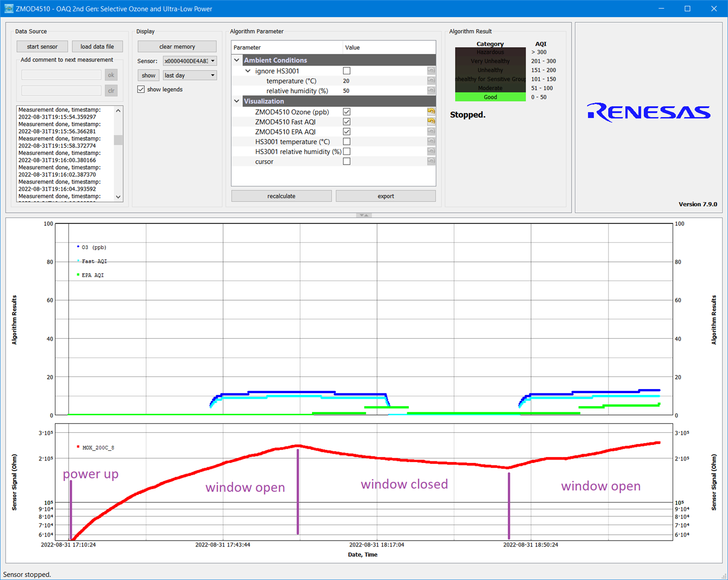Enable the cursor checkbox
This screenshot has width=728, height=580.
click(x=347, y=161)
